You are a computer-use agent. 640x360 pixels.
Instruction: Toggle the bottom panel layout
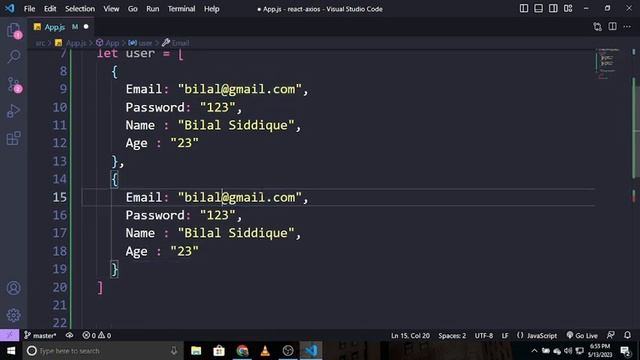[x=538, y=9]
